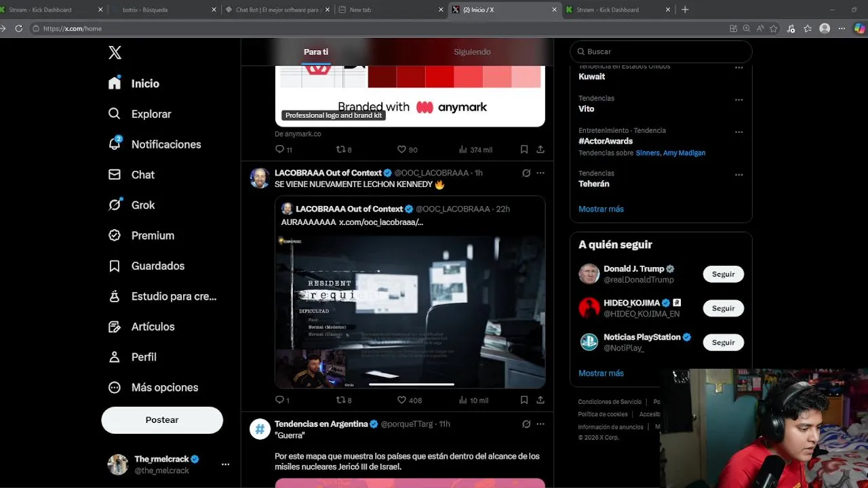This screenshot has height=488, width=868.
Task: Open Política de cookies link
Action: (x=603, y=414)
